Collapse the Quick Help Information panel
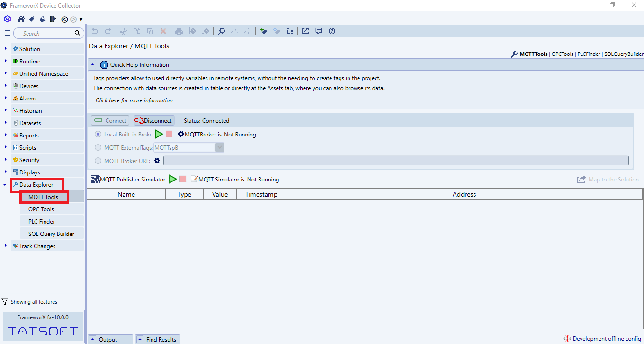Image resolution: width=644 pixels, height=344 pixels. tap(93, 64)
